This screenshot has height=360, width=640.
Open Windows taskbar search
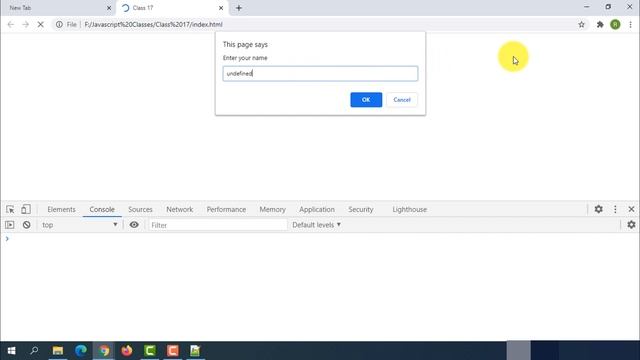34,351
